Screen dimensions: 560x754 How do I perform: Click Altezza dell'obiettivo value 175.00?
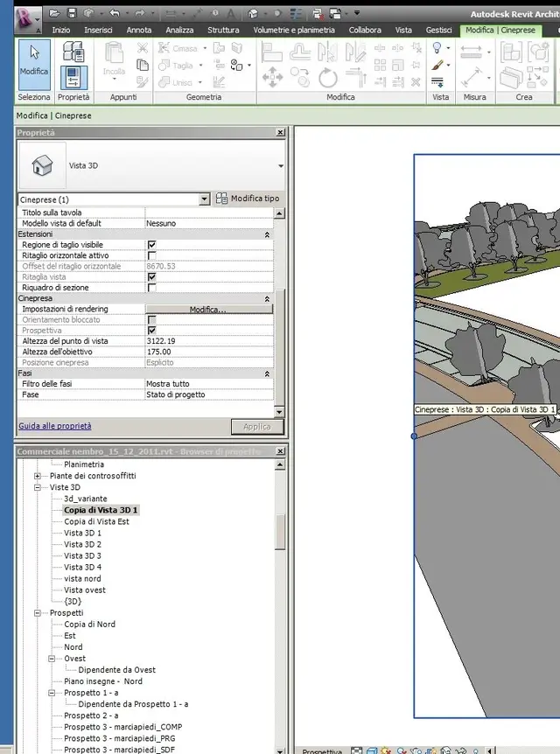click(209, 352)
